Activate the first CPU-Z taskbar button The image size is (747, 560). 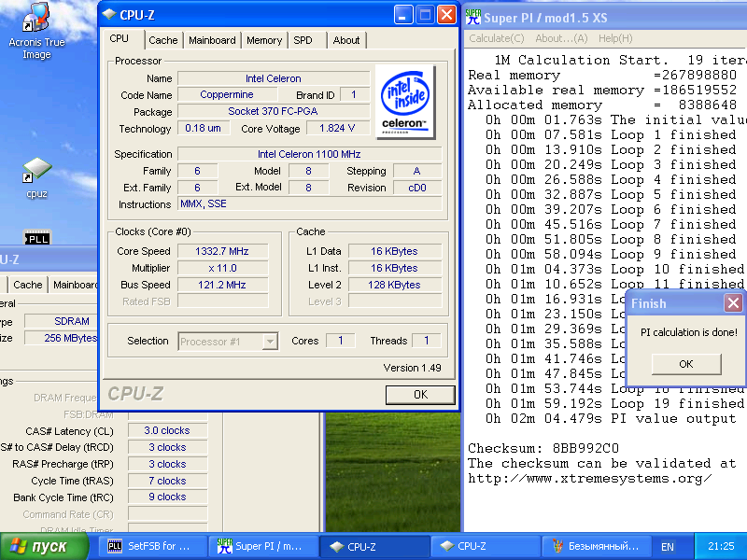tap(374, 546)
